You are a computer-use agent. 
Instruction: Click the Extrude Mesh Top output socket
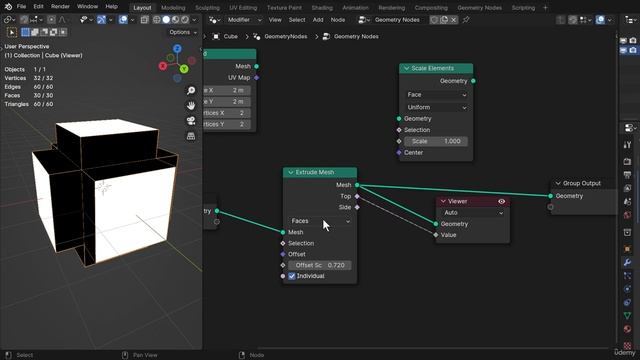tap(357, 196)
